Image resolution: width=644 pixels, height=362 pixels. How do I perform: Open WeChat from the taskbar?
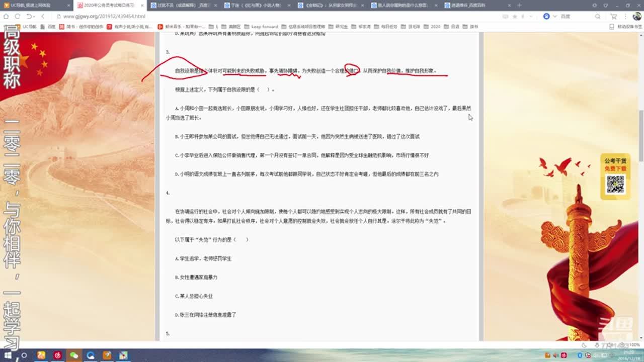[74, 355]
